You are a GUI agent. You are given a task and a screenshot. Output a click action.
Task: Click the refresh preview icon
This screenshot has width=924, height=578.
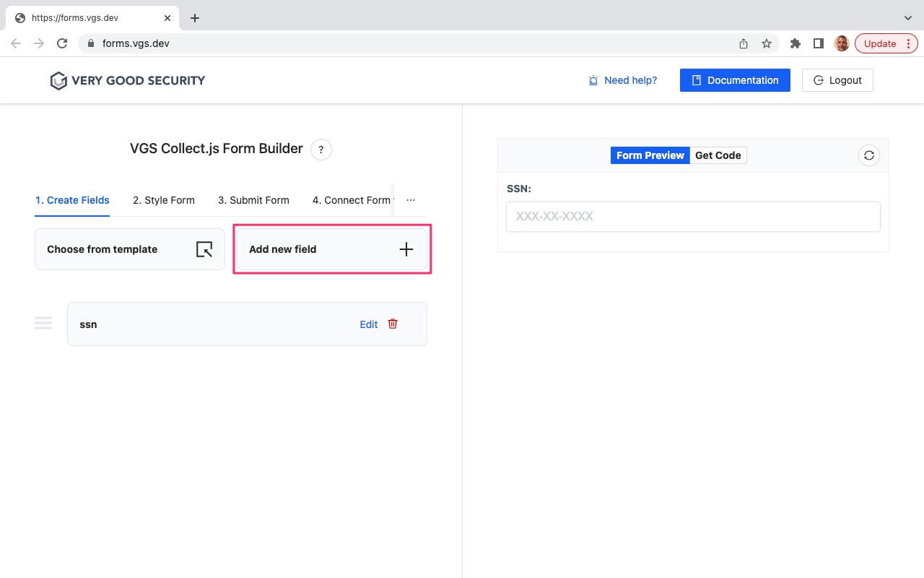(869, 155)
